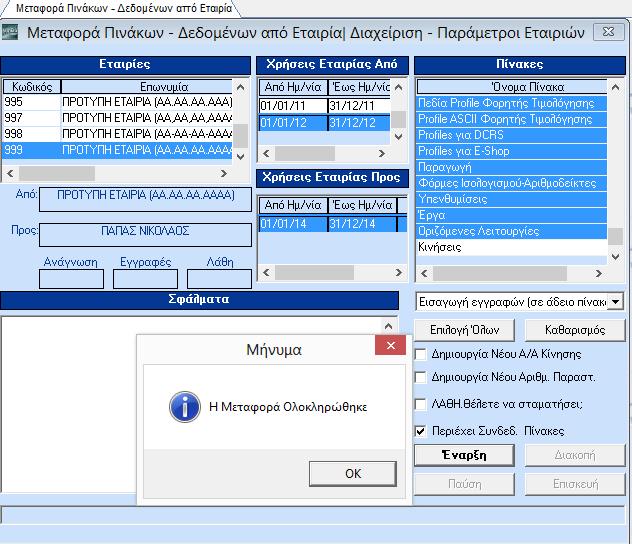This screenshot has height=544, width=632.
Task: Click the Επιλογή Όλων button
Action: 464,330
